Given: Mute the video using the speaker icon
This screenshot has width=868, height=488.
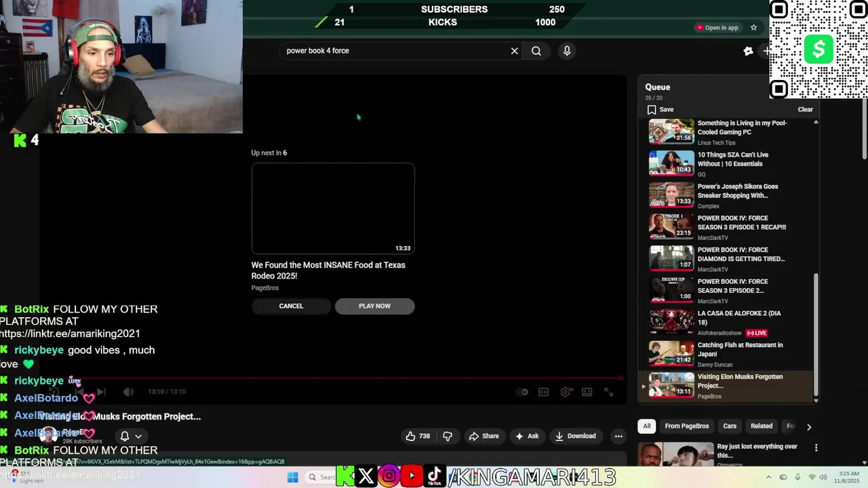Looking at the screenshot, I should click(x=129, y=392).
